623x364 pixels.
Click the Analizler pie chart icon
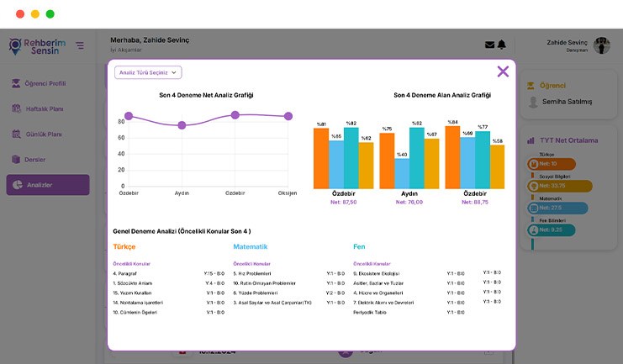(16, 185)
